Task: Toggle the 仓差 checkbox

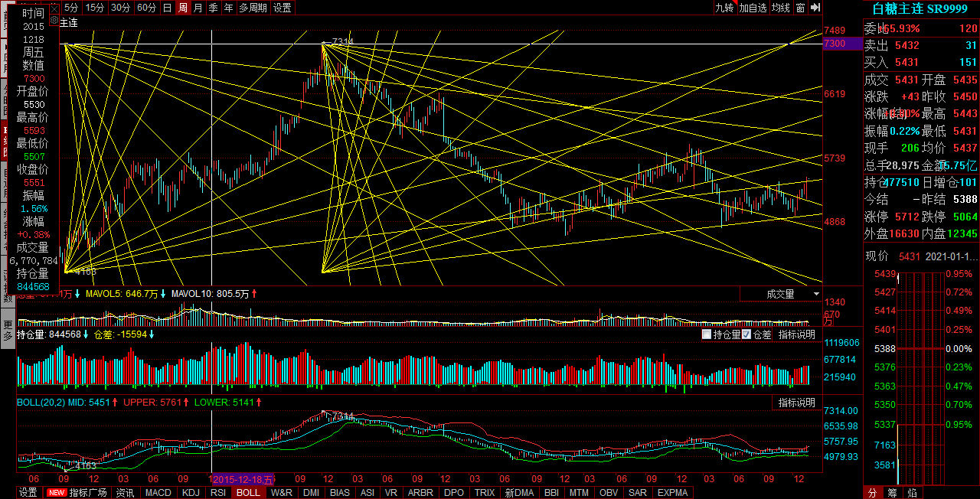Action: coord(746,334)
